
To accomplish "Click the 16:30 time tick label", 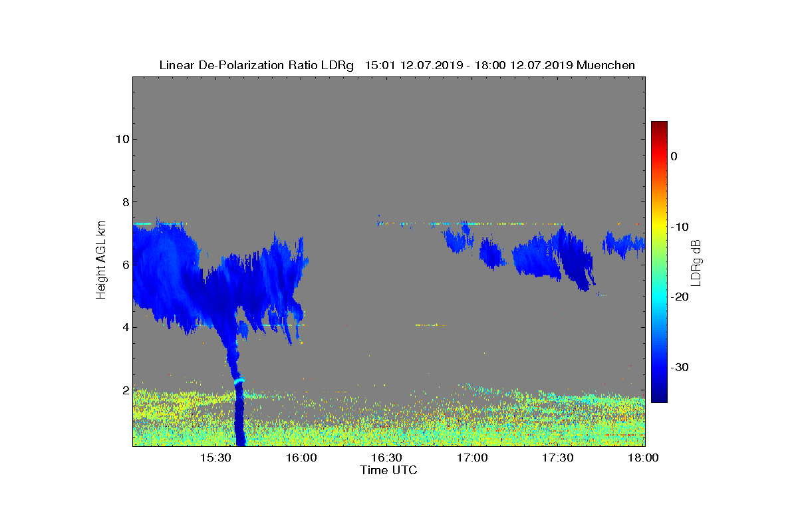I will pyautogui.click(x=387, y=458).
